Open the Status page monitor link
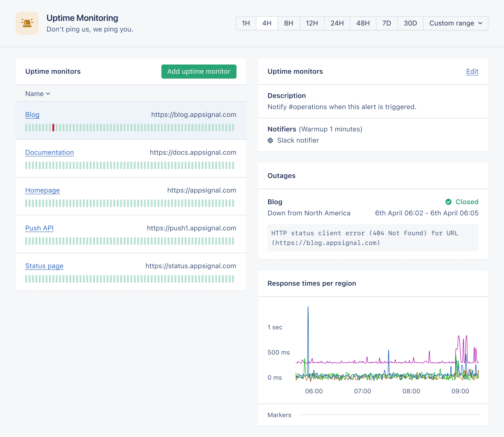The image size is (504, 437). [44, 266]
